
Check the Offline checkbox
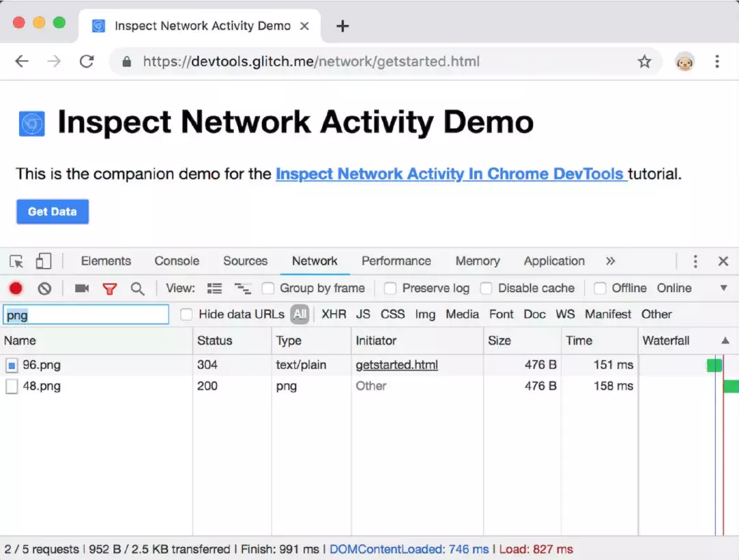[x=599, y=289]
